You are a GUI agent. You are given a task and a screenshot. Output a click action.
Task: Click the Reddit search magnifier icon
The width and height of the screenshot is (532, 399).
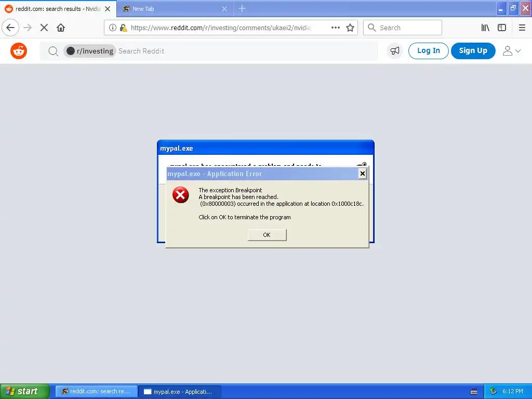tap(54, 51)
